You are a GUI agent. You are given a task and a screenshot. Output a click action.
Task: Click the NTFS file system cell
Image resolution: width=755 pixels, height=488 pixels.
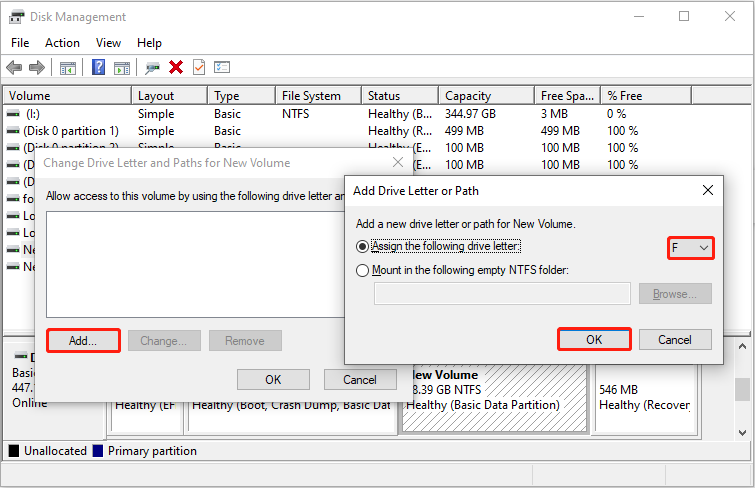coord(295,114)
